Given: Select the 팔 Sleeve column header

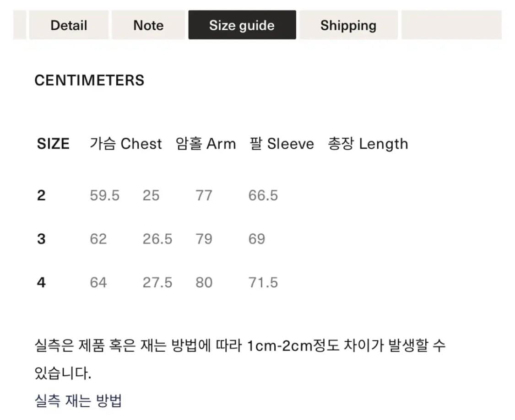Looking at the screenshot, I should pyautogui.click(x=282, y=144).
